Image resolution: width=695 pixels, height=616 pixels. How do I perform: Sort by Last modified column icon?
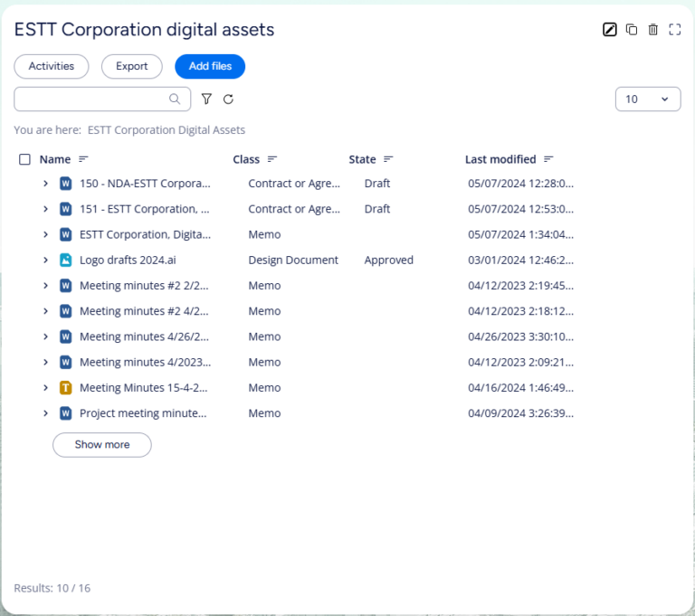tap(548, 159)
